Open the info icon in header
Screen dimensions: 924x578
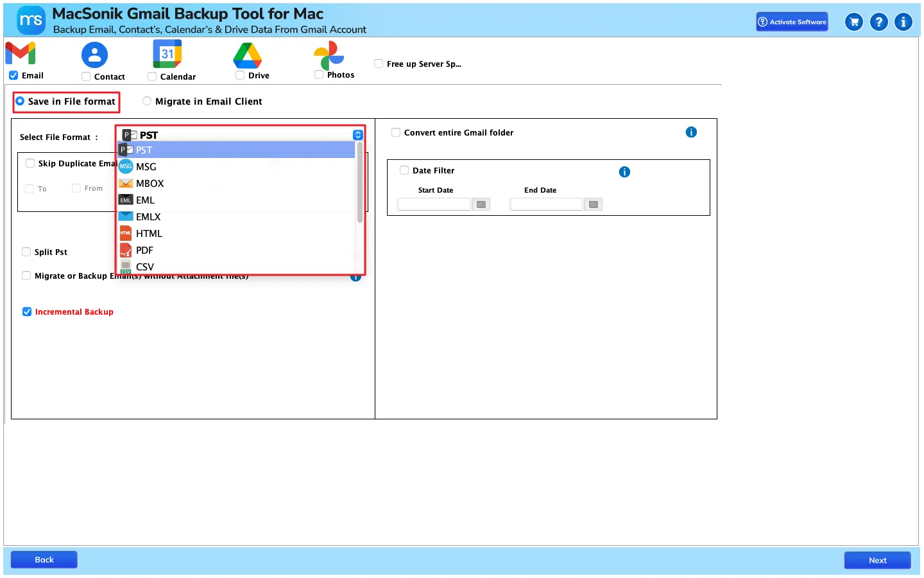[x=903, y=22]
